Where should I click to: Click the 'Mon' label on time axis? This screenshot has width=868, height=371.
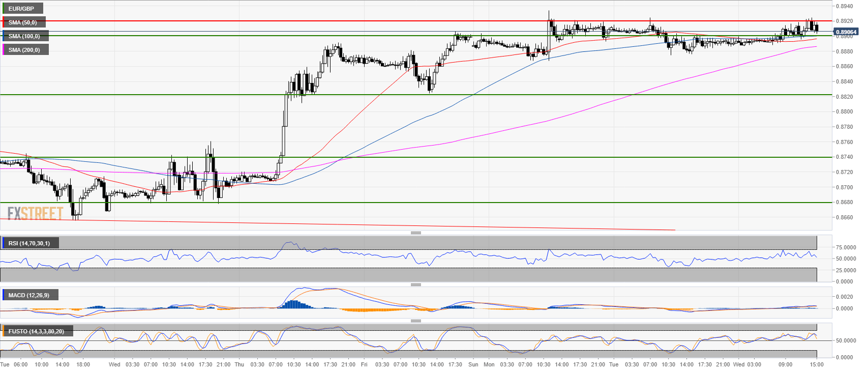click(x=489, y=364)
